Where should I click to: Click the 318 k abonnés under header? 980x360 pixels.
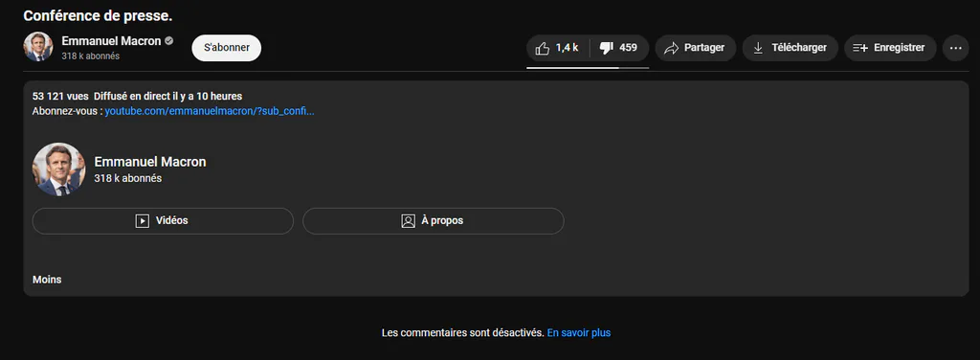91,56
